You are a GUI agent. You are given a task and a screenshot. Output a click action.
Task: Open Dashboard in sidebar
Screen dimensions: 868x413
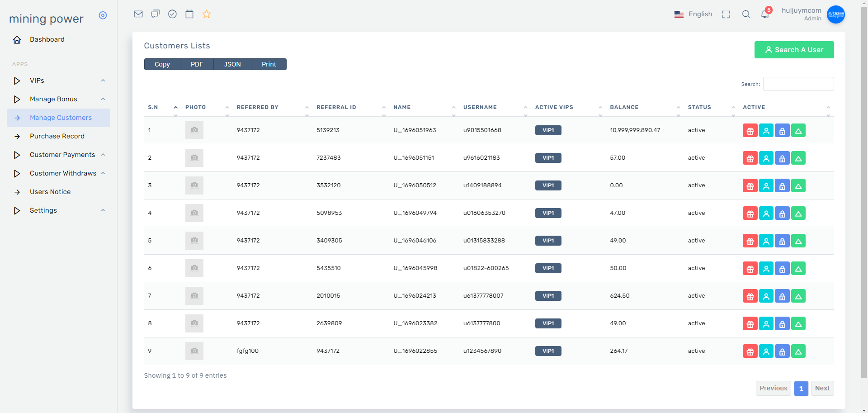pyautogui.click(x=59, y=39)
